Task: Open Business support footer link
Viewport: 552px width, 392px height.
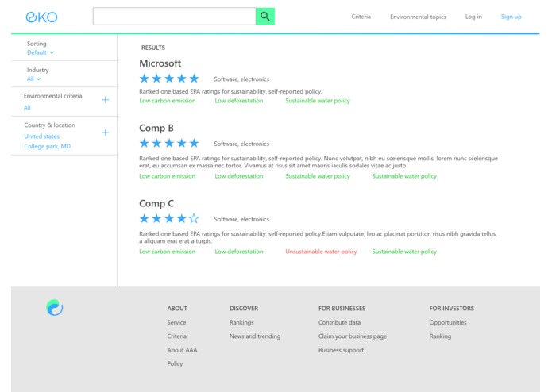Action: (x=341, y=350)
